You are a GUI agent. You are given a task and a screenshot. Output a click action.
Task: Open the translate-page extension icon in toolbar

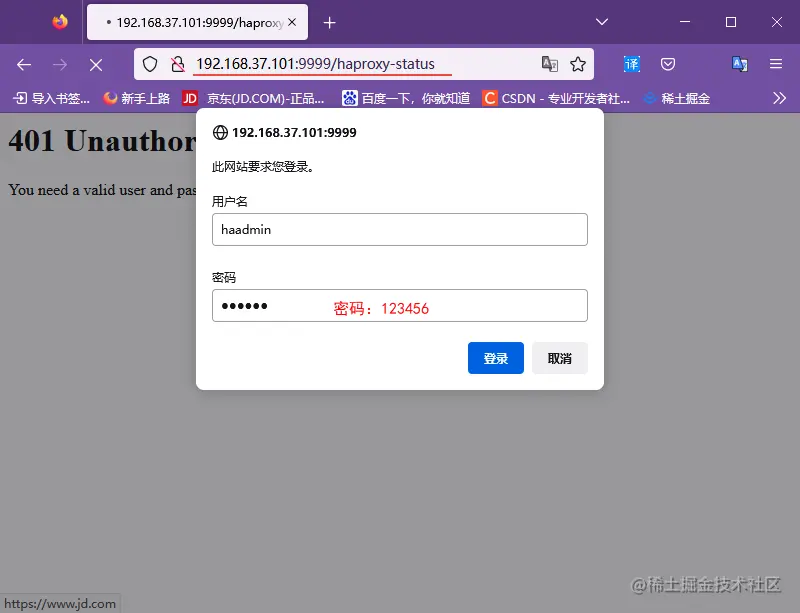pyautogui.click(x=739, y=63)
